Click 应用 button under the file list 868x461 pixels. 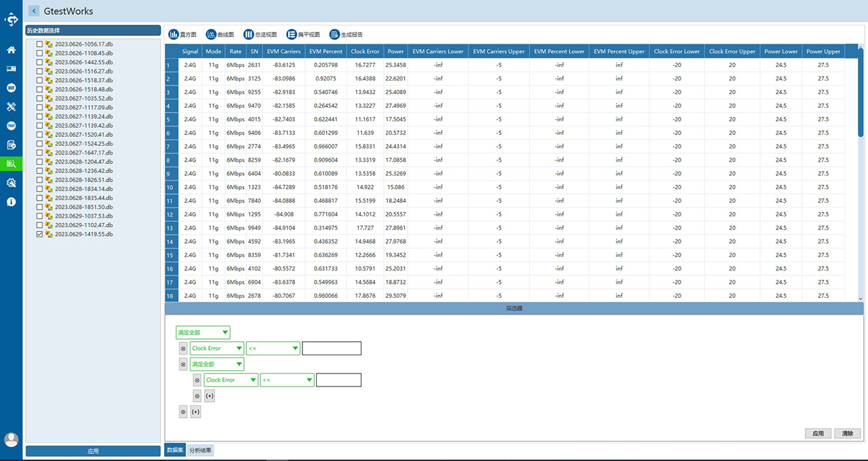[93, 451]
